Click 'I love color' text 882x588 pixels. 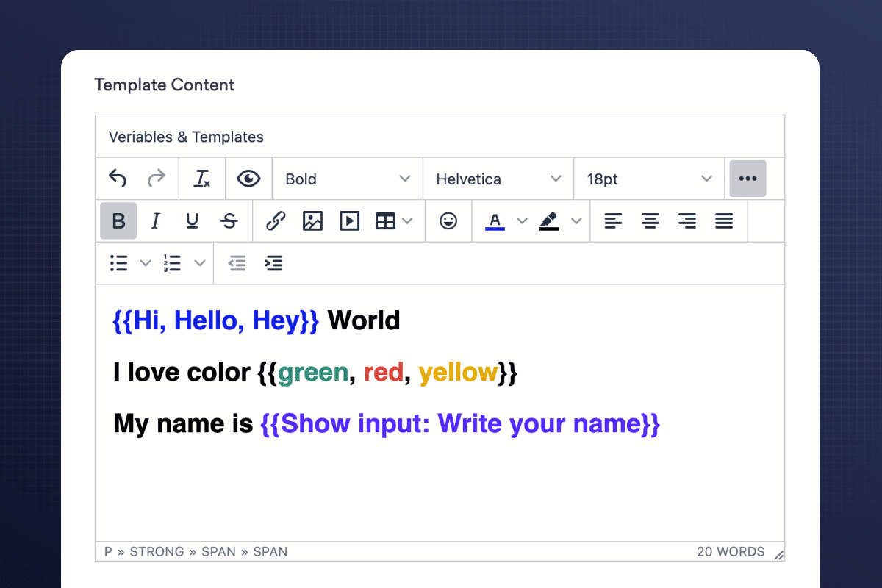[182, 373]
